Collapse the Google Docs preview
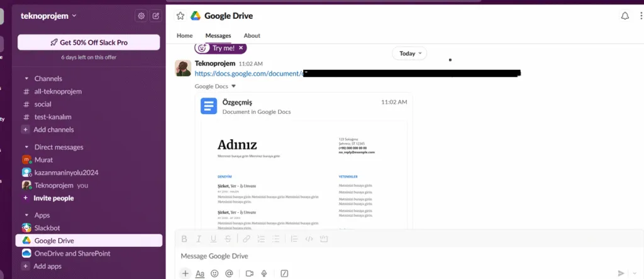 pos(233,86)
